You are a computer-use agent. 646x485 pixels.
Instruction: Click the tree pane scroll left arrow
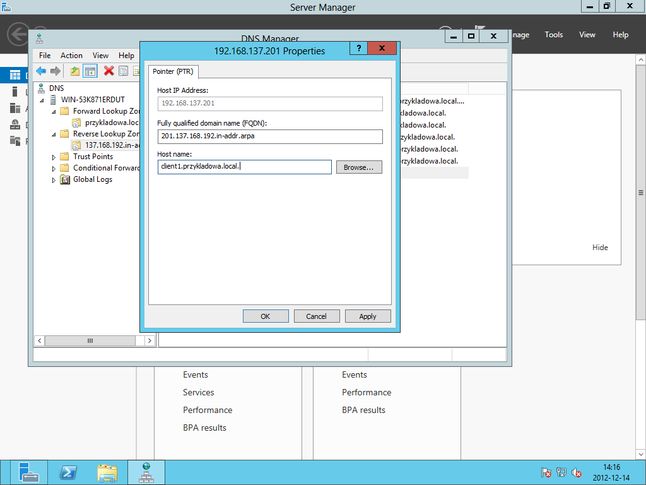39,340
